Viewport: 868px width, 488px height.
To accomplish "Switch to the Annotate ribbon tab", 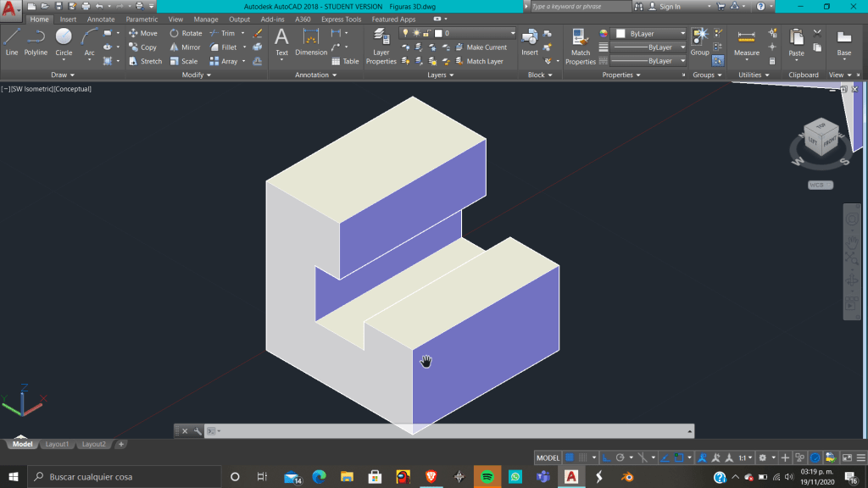I will point(101,19).
